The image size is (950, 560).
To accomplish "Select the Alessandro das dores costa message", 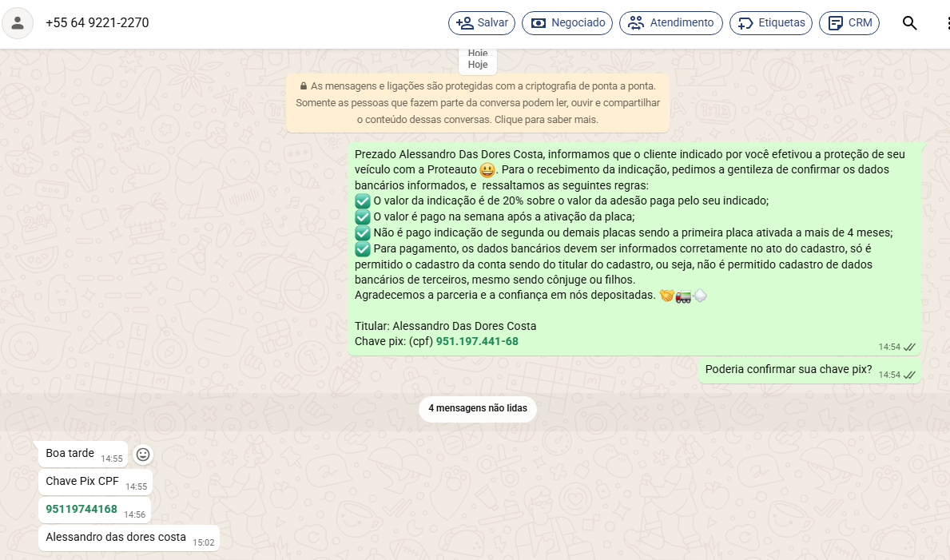I will 116,538.
